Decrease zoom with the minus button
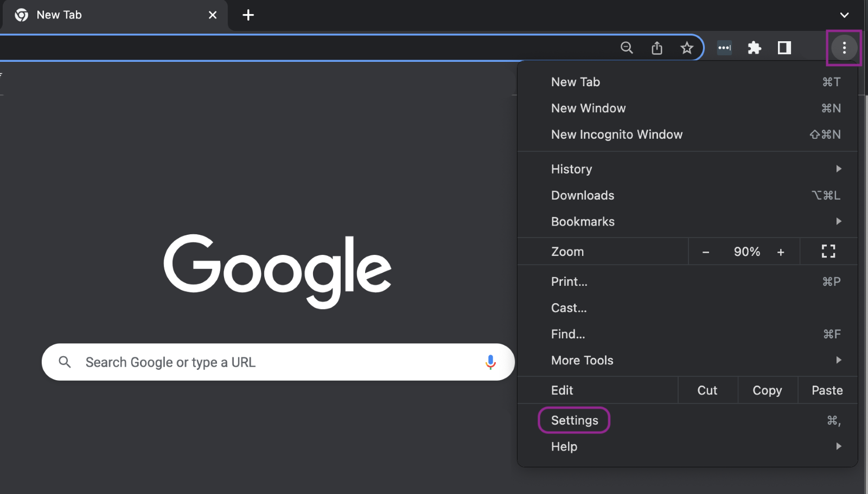The width and height of the screenshot is (868, 494). click(x=706, y=252)
